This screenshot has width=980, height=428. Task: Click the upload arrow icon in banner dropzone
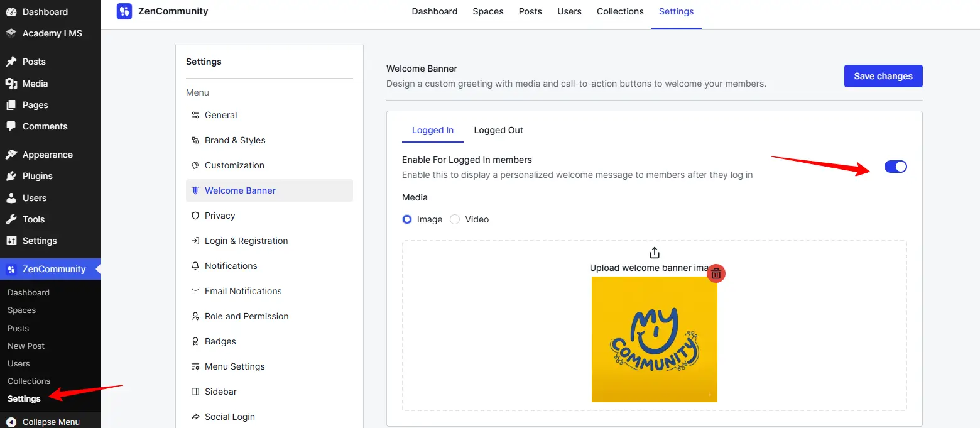pyautogui.click(x=655, y=253)
